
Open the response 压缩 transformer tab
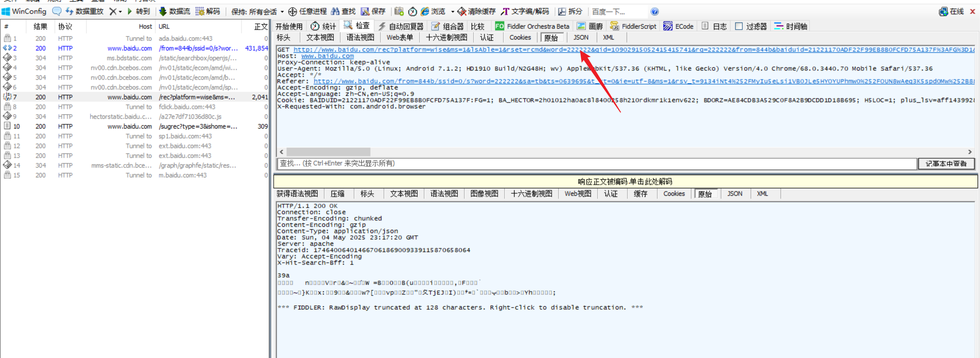pos(338,194)
